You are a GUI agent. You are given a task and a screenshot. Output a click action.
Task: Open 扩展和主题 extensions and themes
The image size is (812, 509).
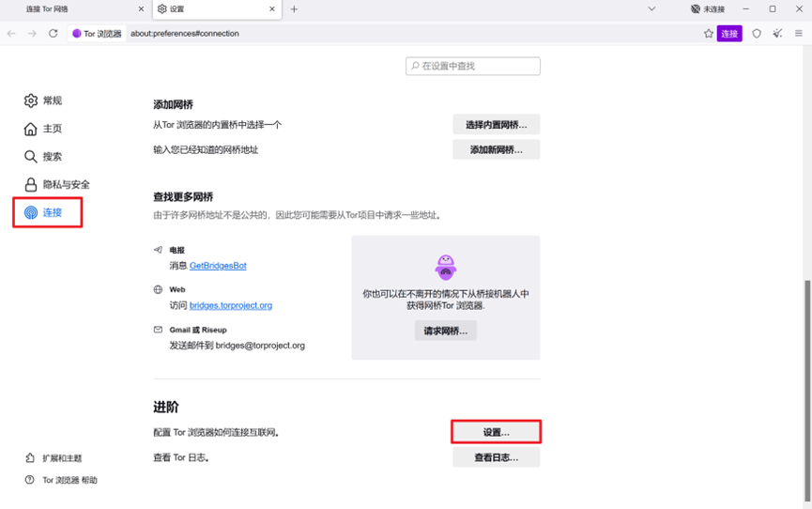tap(54, 458)
